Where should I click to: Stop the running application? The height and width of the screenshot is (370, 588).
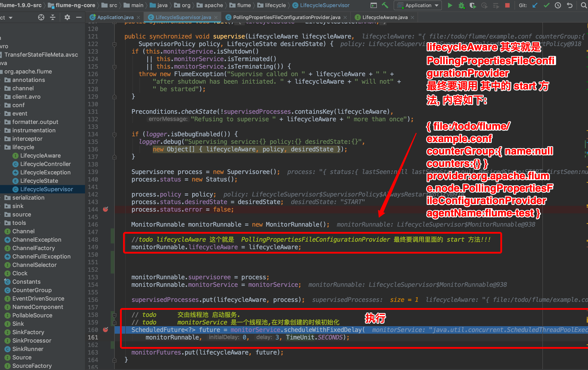(507, 5)
